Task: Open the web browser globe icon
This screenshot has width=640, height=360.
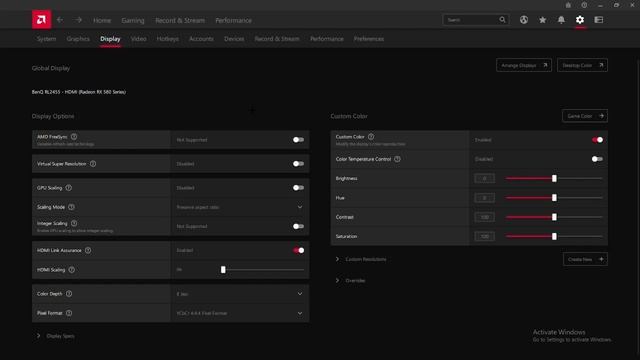Action: pos(524,20)
